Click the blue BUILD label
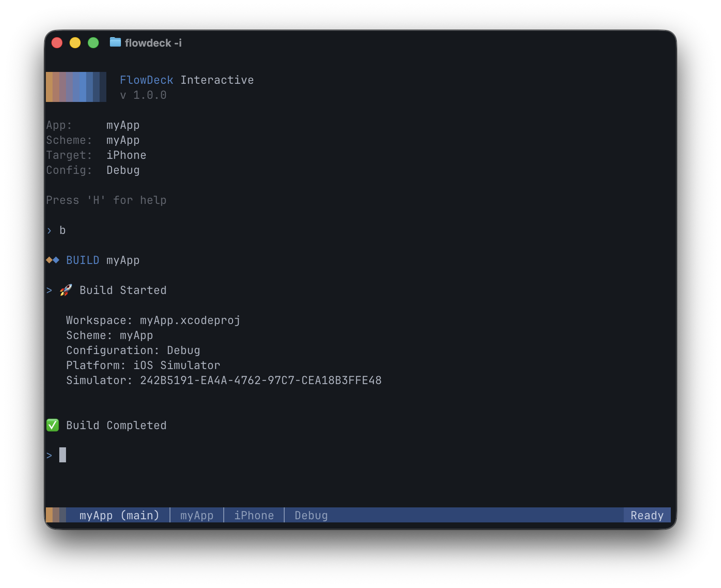Image resolution: width=721 pixels, height=588 pixels. (x=83, y=260)
